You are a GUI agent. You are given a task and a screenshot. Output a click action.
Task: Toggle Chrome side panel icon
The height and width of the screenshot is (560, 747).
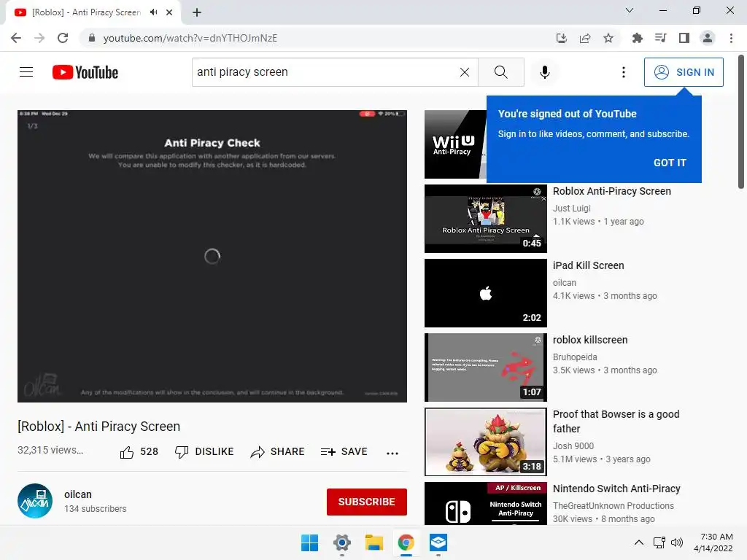pyautogui.click(x=684, y=38)
